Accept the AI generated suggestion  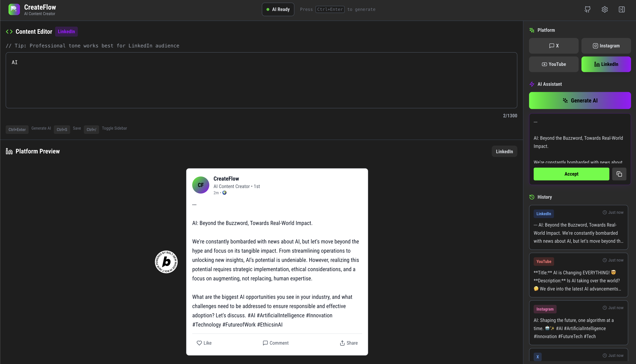pyautogui.click(x=571, y=174)
